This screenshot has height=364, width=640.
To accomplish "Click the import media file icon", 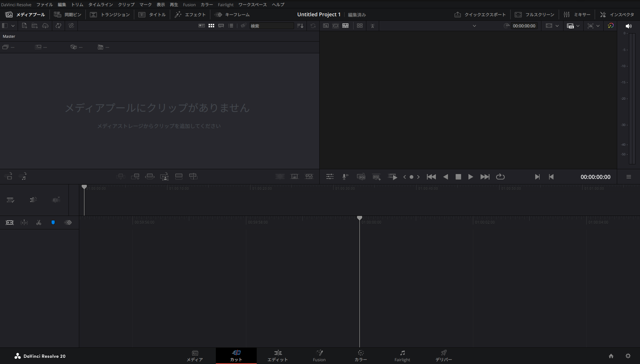I will tap(24, 26).
